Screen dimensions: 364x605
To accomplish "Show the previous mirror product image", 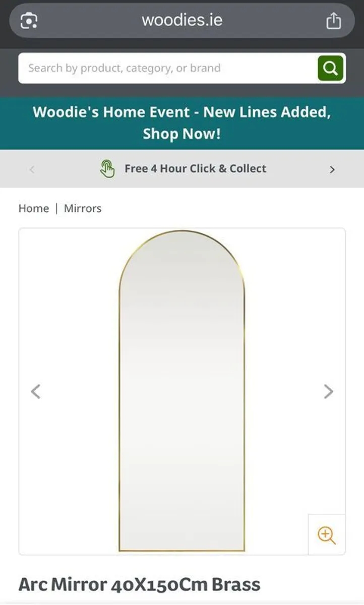I will click(35, 391).
